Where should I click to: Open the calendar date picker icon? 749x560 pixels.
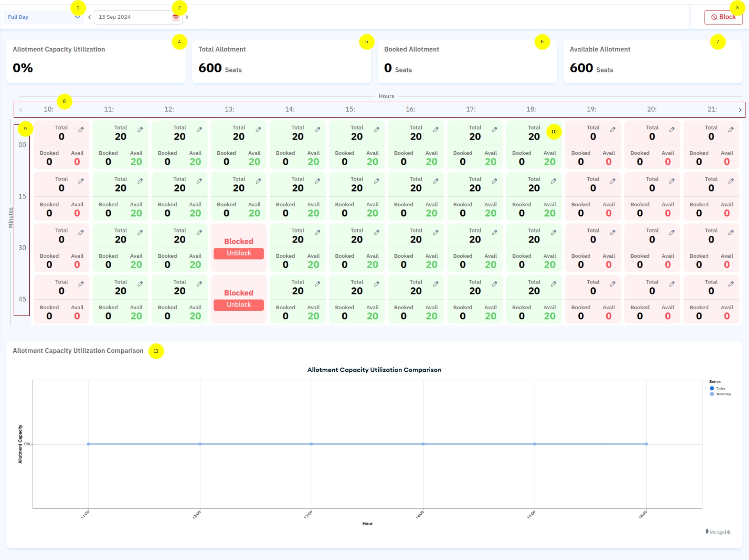click(x=176, y=18)
